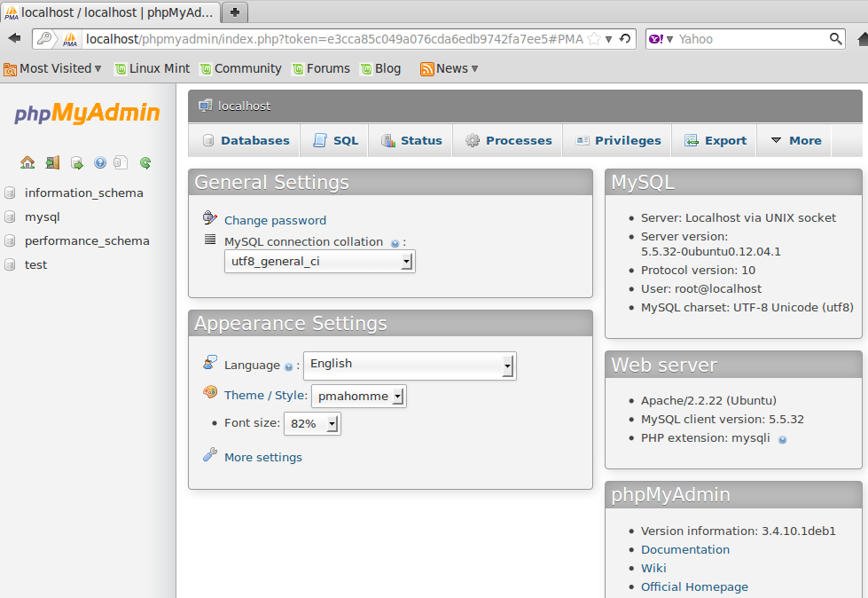The height and width of the screenshot is (598, 868).
Task: Click the Change password link
Action: pyautogui.click(x=275, y=220)
